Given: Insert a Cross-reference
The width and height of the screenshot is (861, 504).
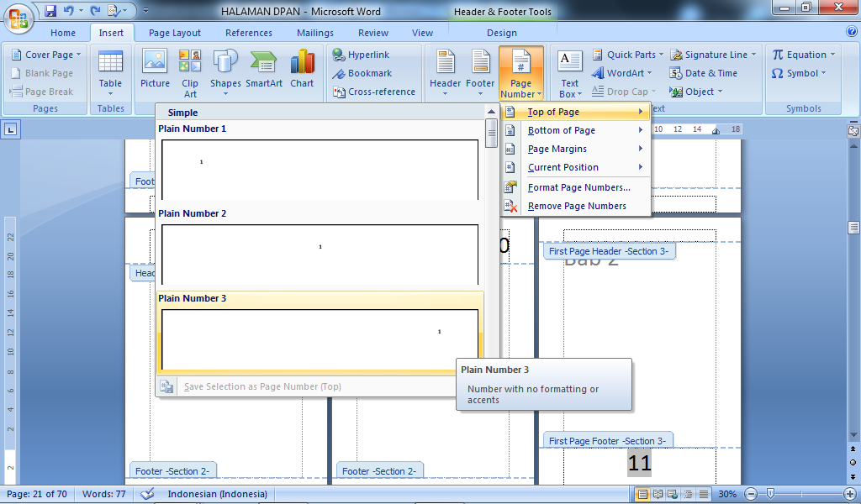Looking at the screenshot, I should (374, 92).
